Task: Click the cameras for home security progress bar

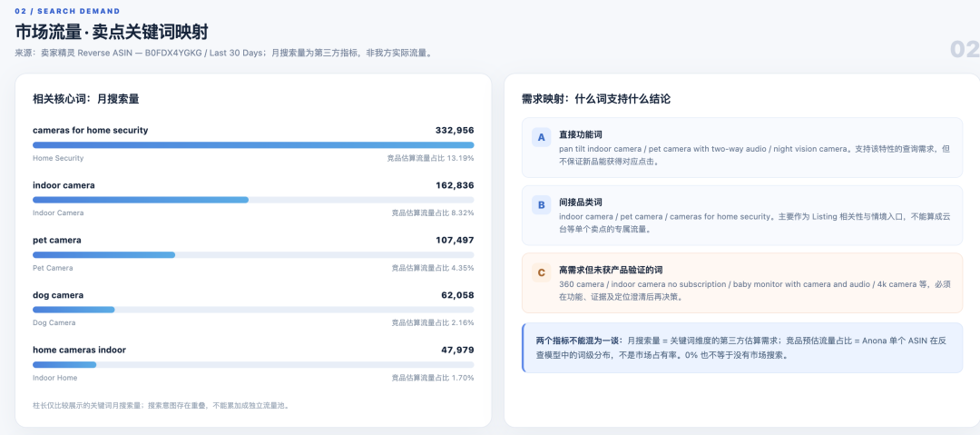Action: point(253,145)
